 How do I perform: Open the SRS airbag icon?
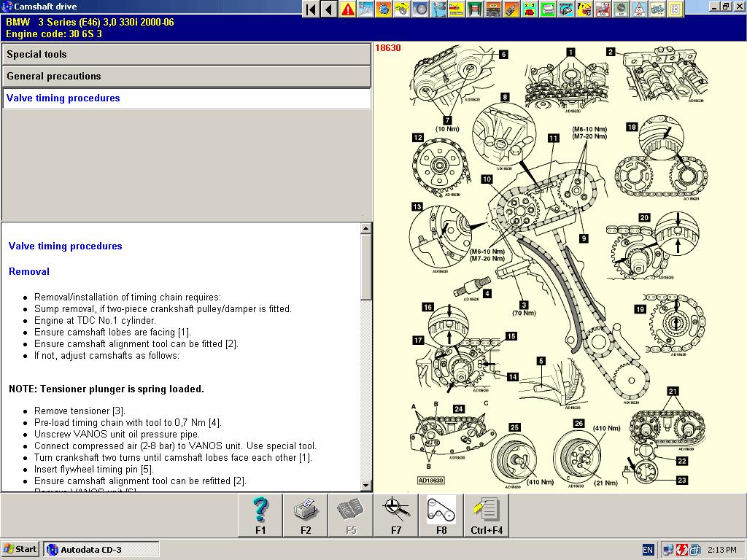(x=602, y=9)
